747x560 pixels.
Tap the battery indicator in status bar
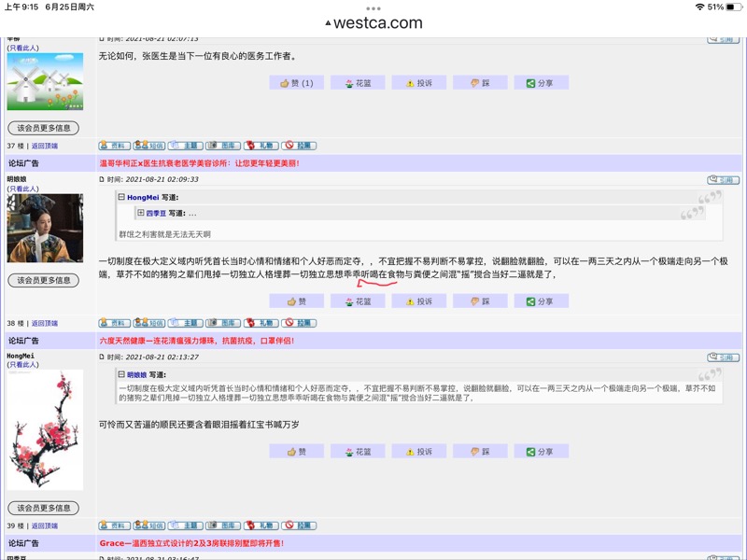pos(734,7)
